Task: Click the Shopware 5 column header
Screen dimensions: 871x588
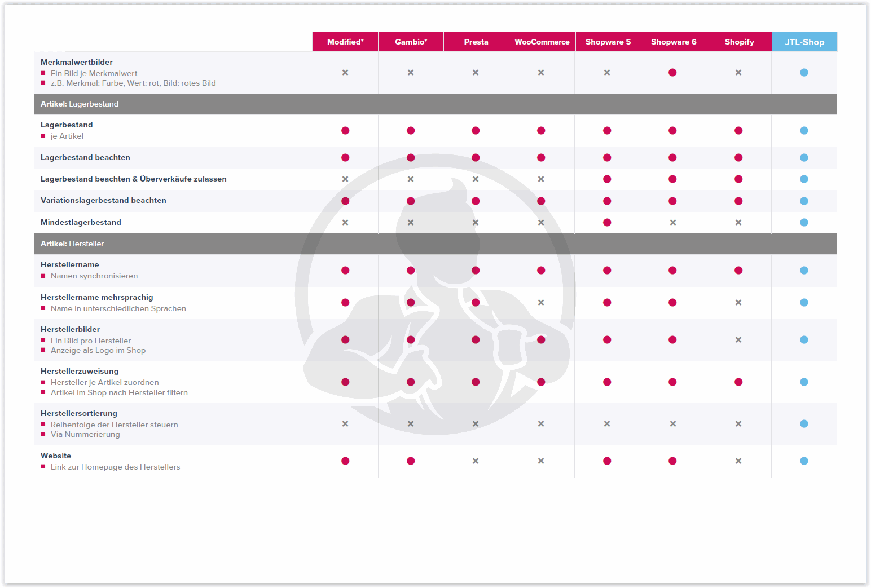Action: coord(608,42)
